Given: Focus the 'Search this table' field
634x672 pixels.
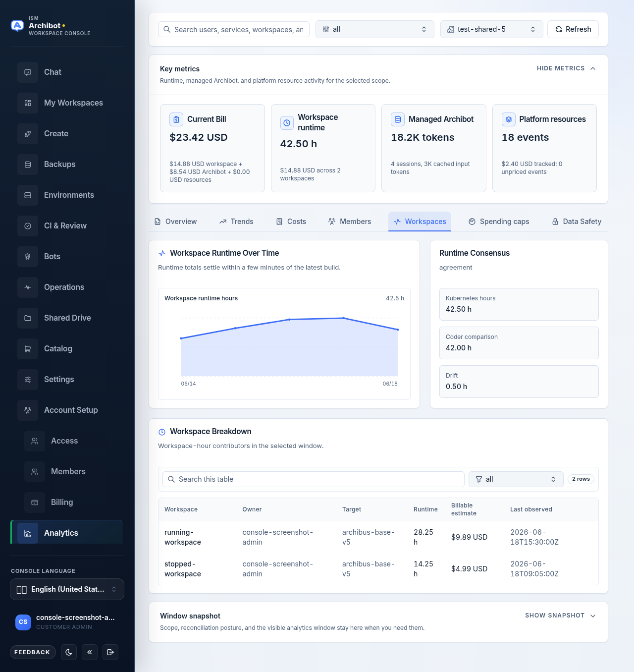Looking at the screenshot, I should click(314, 479).
